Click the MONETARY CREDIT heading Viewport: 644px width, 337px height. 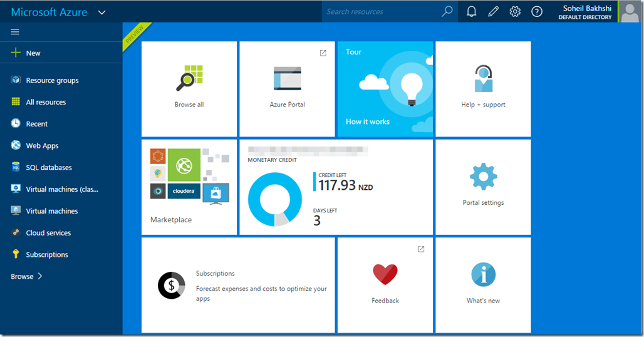point(272,160)
